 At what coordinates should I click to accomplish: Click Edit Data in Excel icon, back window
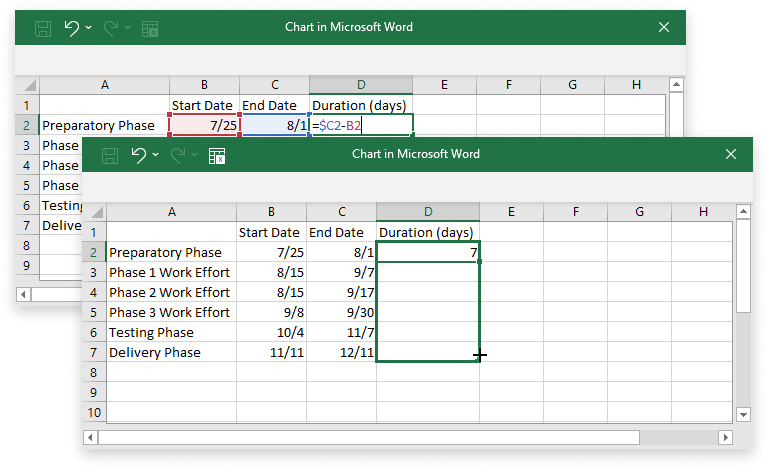tap(150, 29)
